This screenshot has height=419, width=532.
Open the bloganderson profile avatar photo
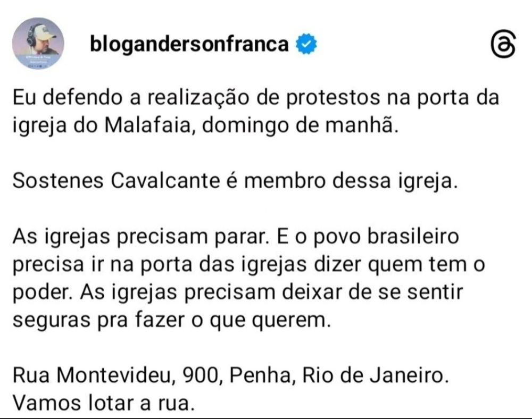38,44
